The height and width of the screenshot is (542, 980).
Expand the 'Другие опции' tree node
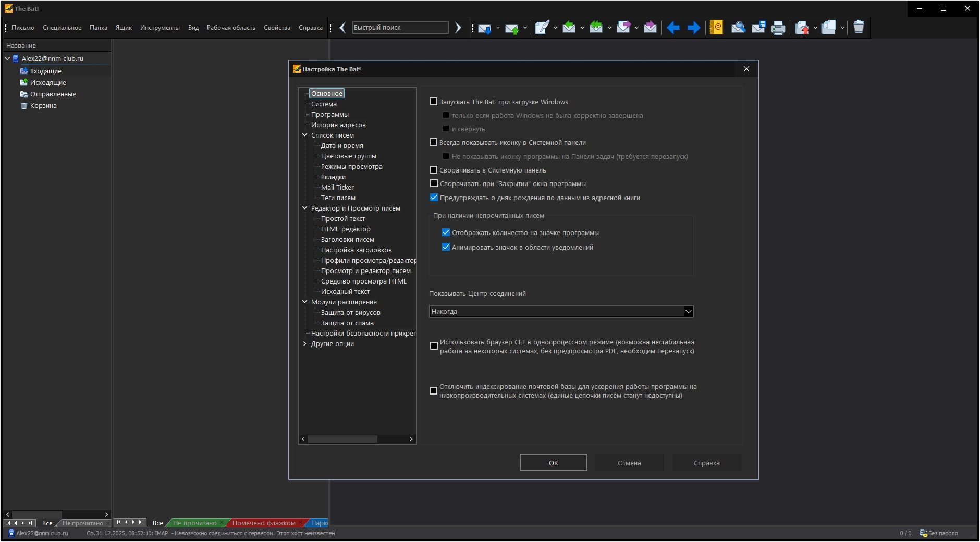[305, 344]
